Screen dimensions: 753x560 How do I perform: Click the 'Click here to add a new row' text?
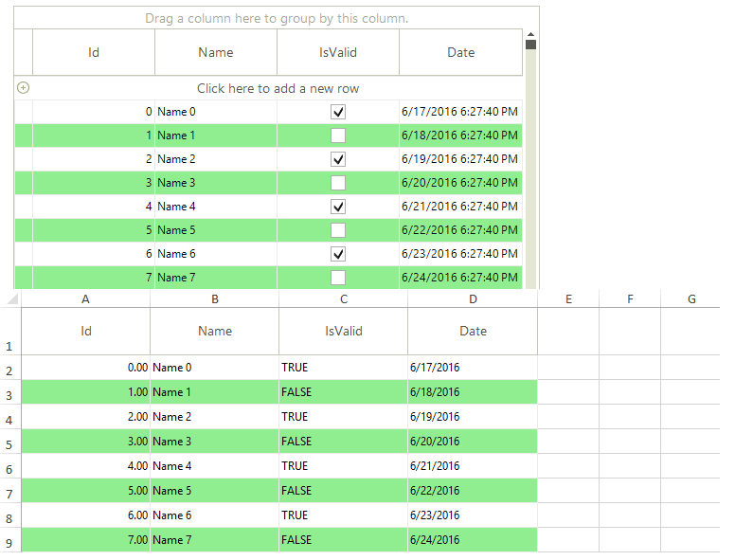(278, 88)
